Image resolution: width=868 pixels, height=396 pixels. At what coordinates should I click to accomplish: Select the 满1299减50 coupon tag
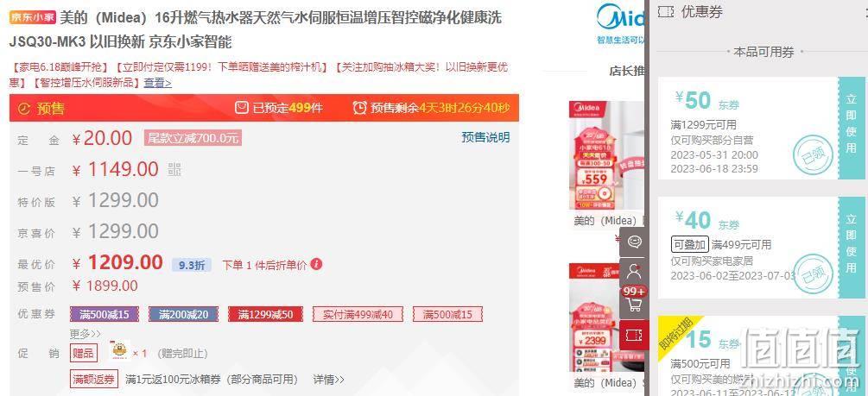[x=265, y=315]
